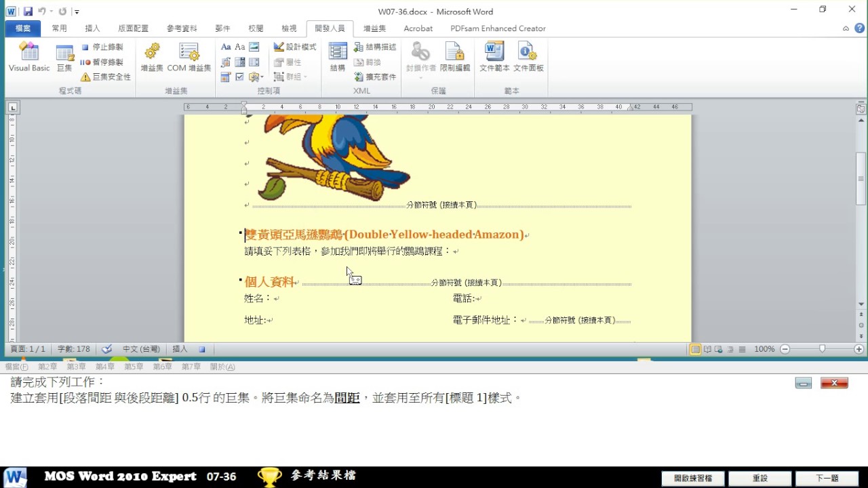Image resolution: width=868 pixels, height=488 pixels.
Task: Click the zoom slider handle
Action: pos(823,349)
